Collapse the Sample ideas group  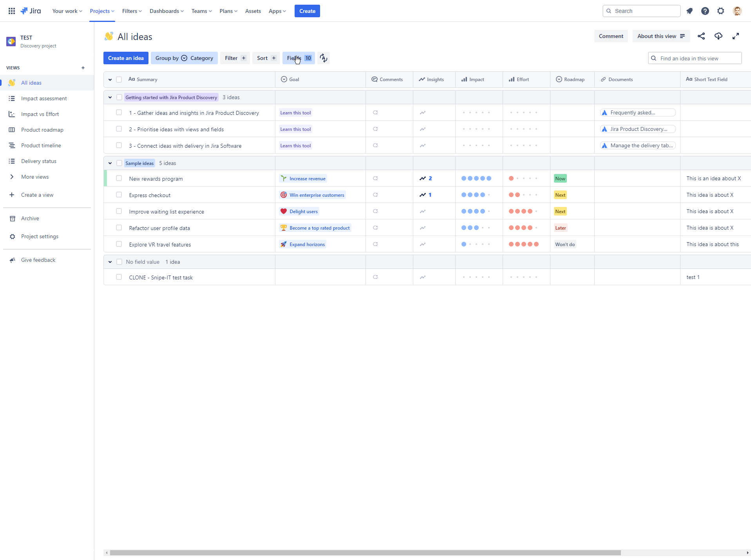(110, 163)
